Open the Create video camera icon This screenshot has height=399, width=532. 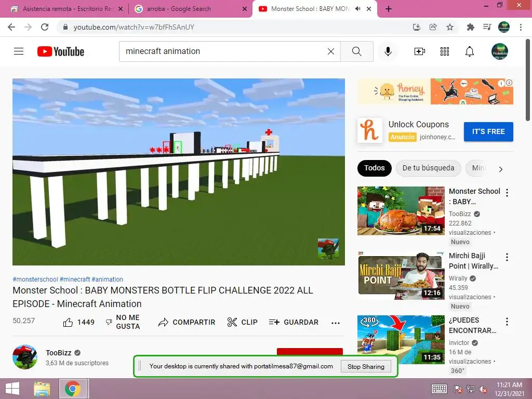[420, 51]
